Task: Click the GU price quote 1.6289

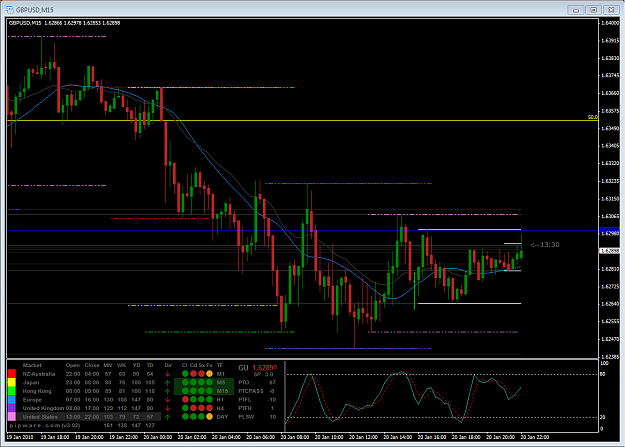Action: click(x=265, y=368)
